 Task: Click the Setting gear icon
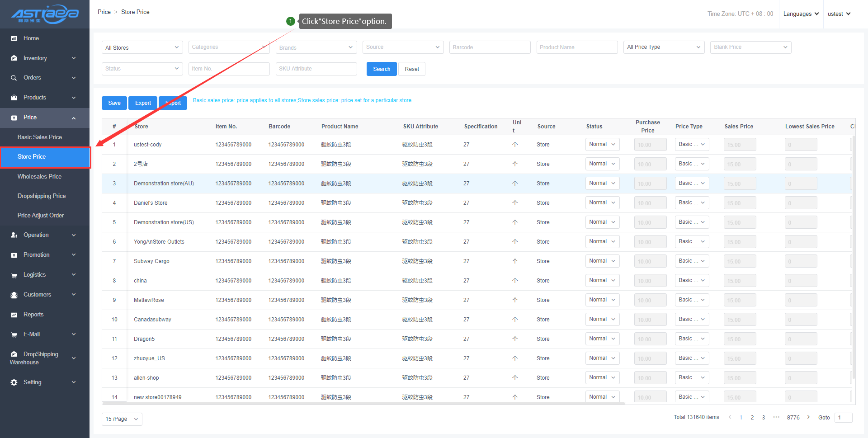(14, 382)
